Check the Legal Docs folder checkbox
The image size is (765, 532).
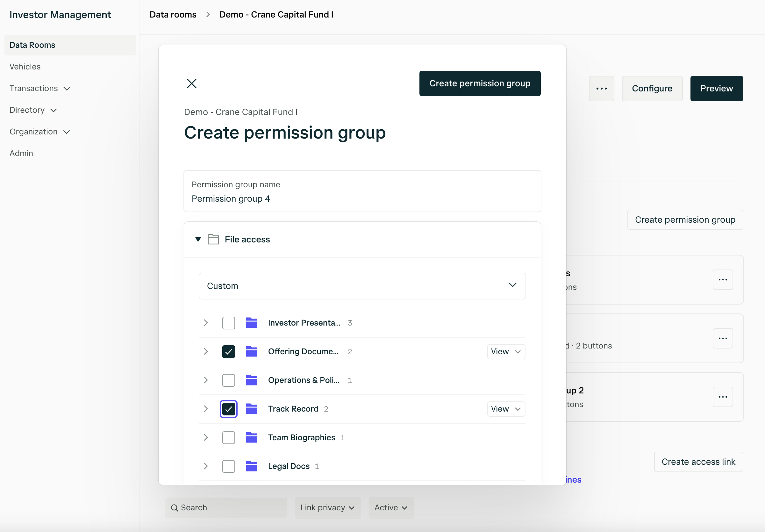(229, 466)
